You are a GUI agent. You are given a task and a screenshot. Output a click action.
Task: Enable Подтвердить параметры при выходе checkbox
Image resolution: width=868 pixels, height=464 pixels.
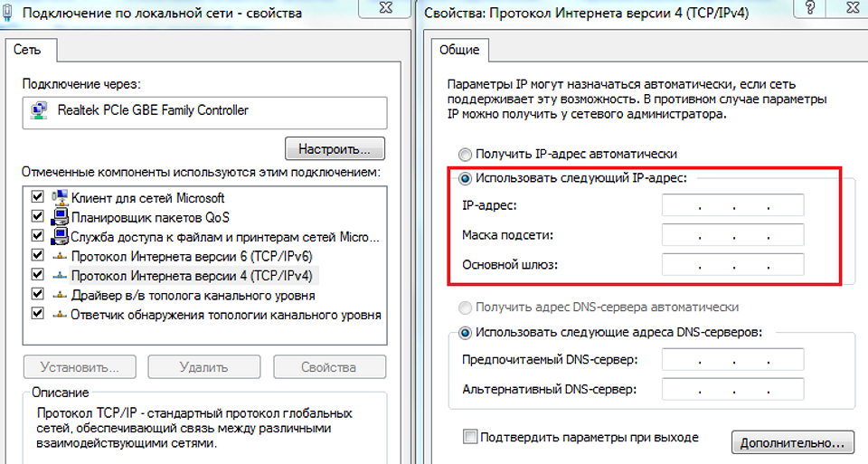[470, 437]
